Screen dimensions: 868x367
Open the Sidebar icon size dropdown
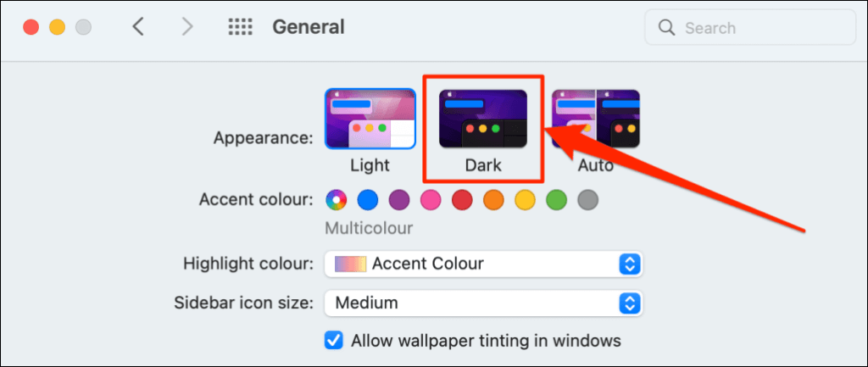(483, 303)
